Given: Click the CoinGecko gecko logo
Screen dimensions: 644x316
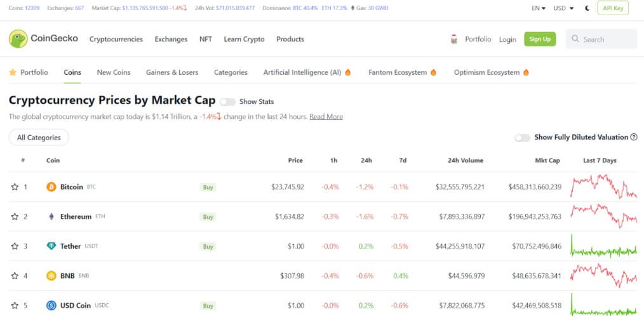Looking at the screenshot, I should [18, 39].
